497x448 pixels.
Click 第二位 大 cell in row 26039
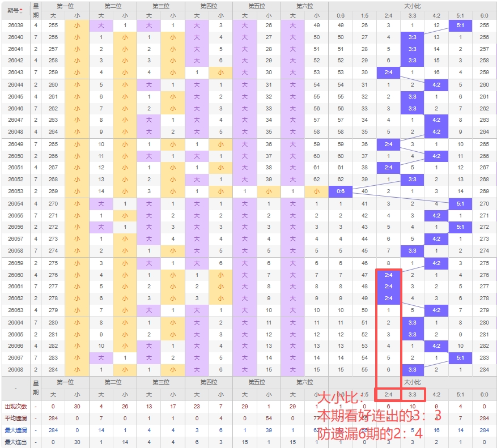tap(101, 25)
